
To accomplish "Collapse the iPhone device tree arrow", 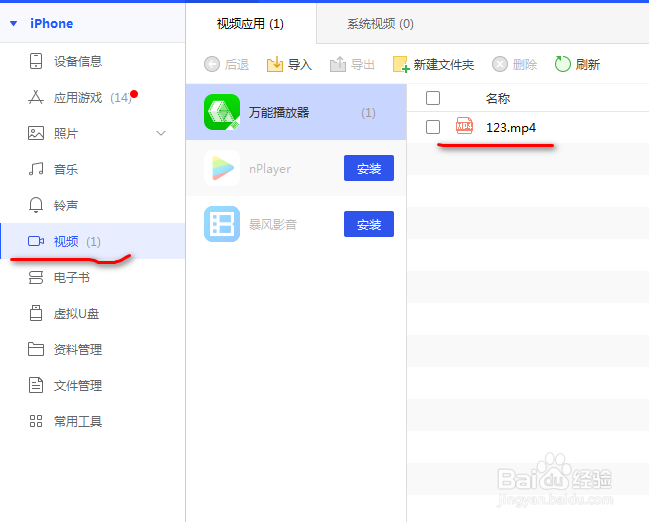I will pyautogui.click(x=14, y=24).
